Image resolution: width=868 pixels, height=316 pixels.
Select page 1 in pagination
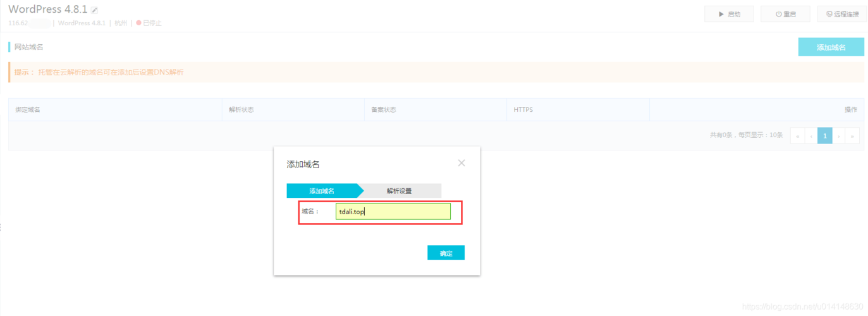click(x=824, y=136)
